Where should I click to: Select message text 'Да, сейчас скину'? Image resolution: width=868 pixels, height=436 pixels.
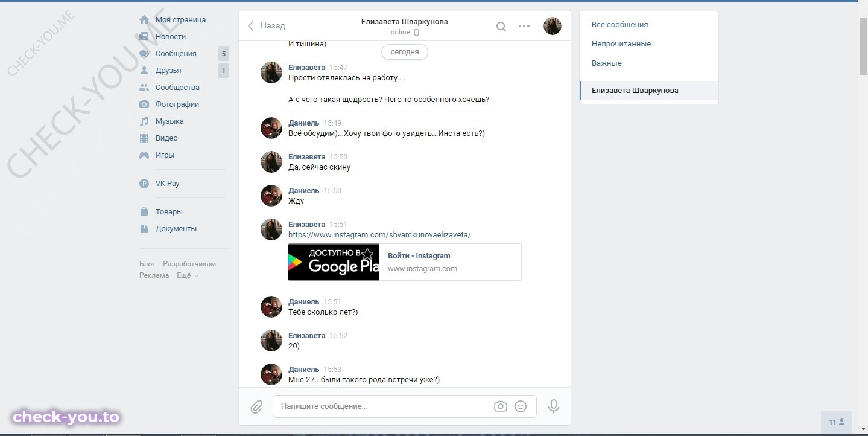coord(319,167)
